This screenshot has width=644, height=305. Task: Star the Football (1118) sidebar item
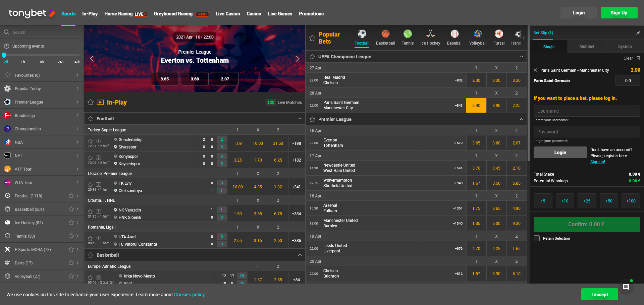pos(71,196)
